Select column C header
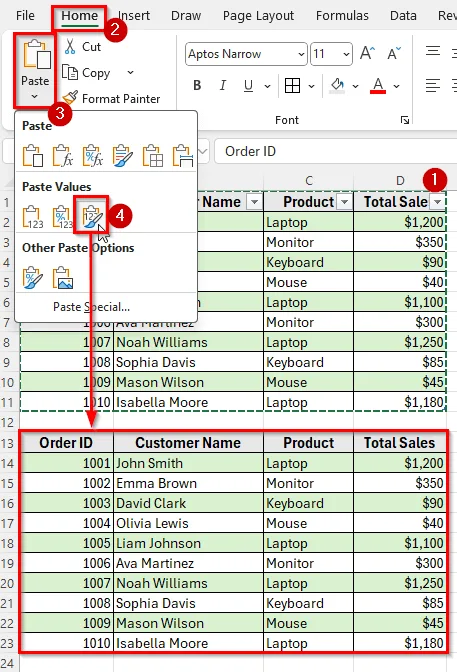The height and width of the screenshot is (672, 457). (309, 181)
